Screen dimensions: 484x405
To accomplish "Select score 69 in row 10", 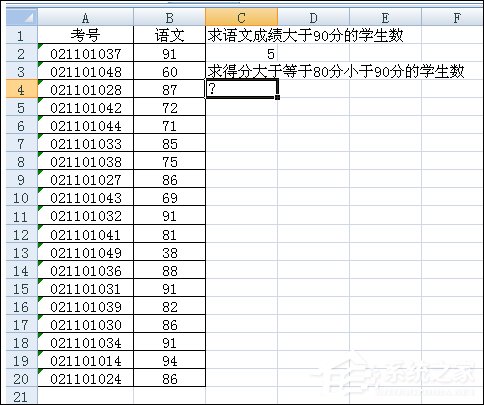I will [x=169, y=197].
